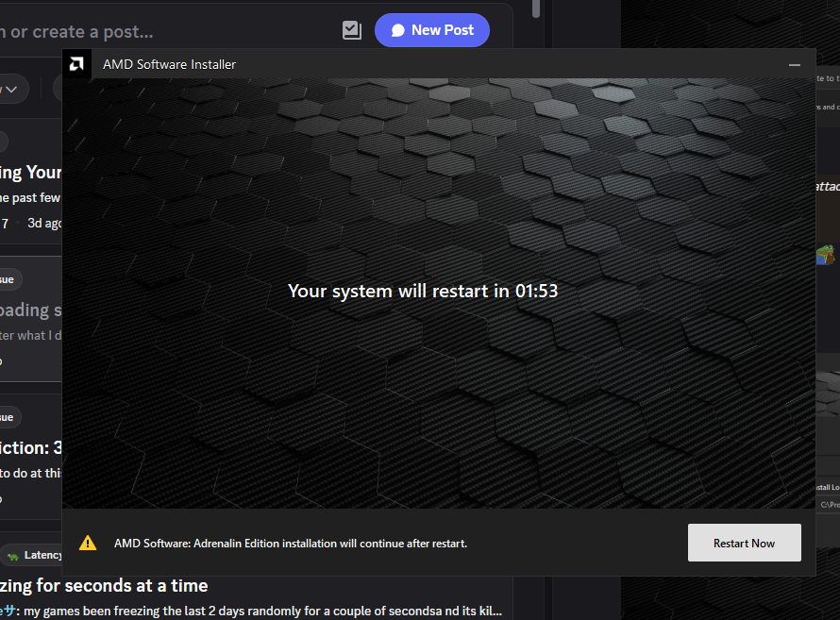Click the Latency tag on the forum post

pyautogui.click(x=31, y=555)
